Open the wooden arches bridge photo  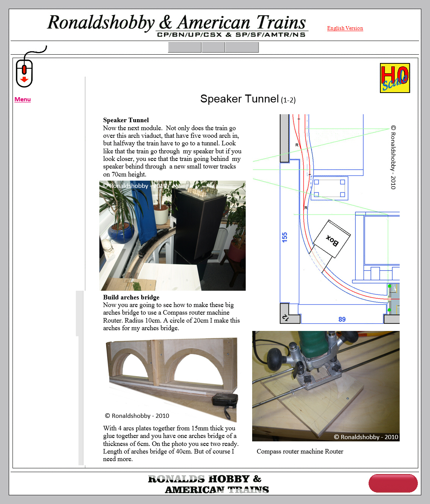click(172, 380)
